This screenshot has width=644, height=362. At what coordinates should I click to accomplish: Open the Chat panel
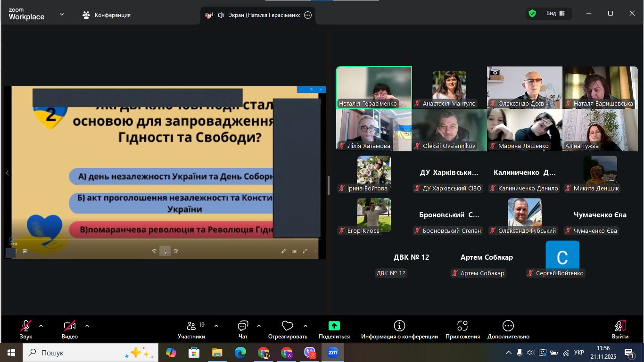(x=243, y=329)
